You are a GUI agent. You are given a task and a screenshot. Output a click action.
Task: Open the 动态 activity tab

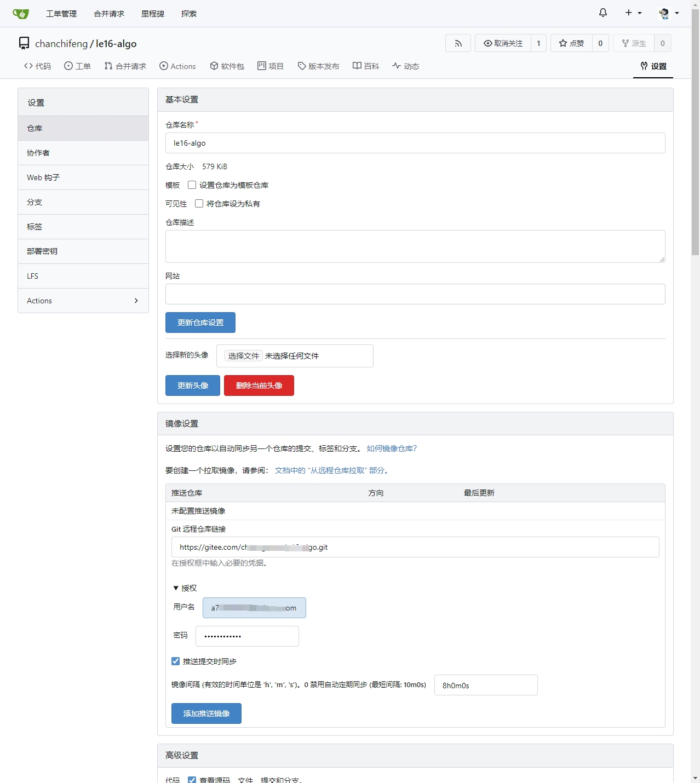[x=405, y=66]
